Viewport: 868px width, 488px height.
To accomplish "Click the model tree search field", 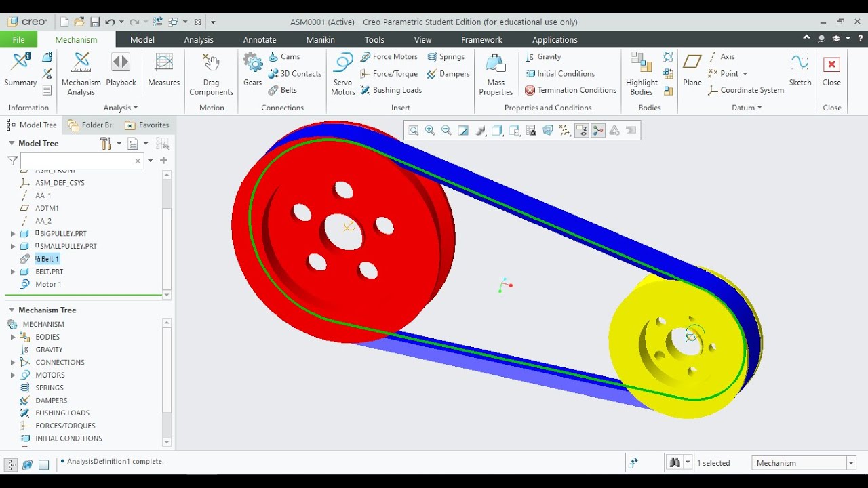I will click(x=82, y=161).
